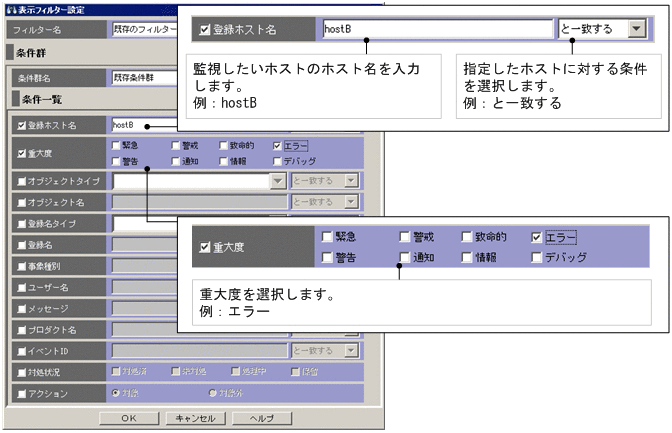Click the ヘルプ button
The image size is (672, 433).
coord(262,418)
